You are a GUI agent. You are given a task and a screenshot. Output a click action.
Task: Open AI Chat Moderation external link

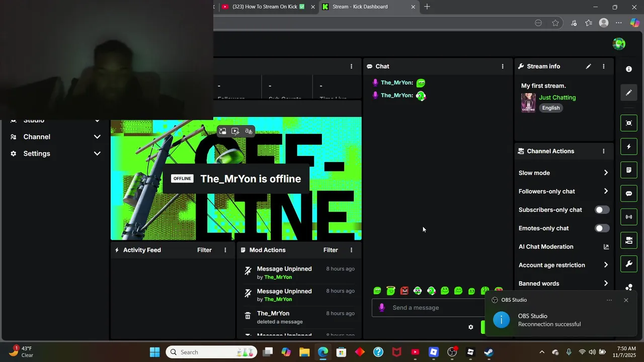pos(606,247)
